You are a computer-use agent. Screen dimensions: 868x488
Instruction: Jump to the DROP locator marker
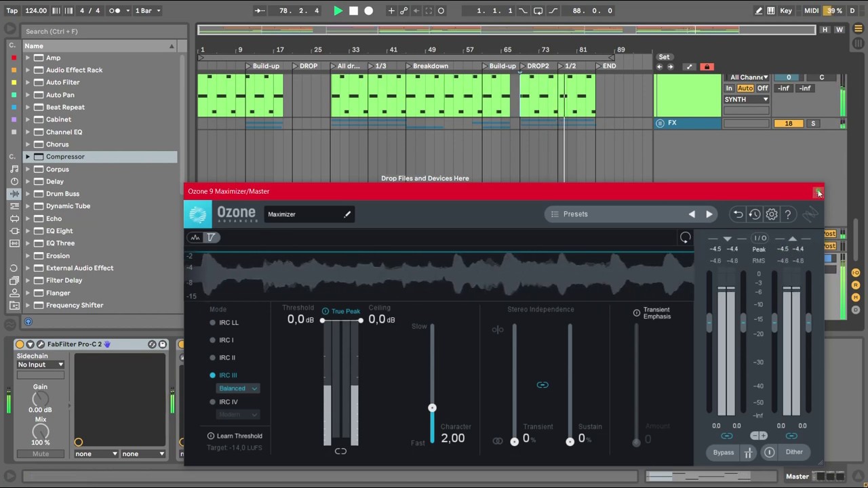305,66
